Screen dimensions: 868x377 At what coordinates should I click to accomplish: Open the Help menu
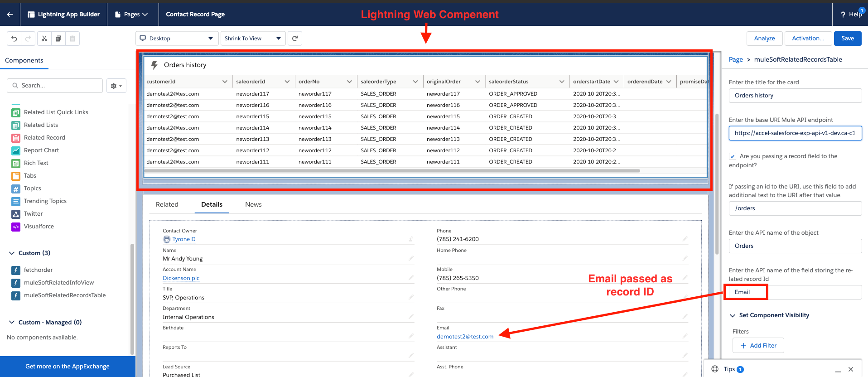click(x=851, y=14)
